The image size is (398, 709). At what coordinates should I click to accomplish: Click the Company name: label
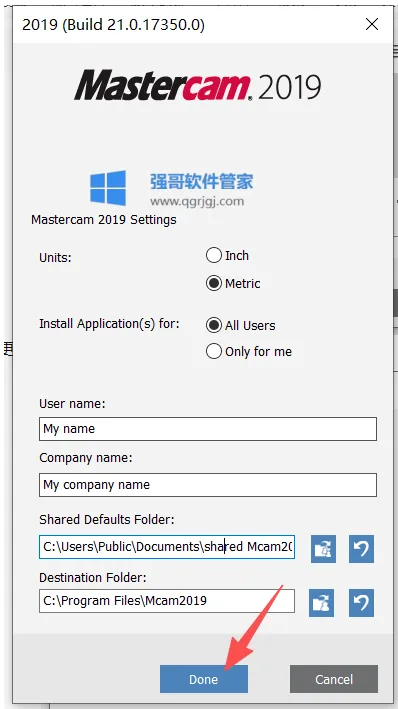pos(86,458)
